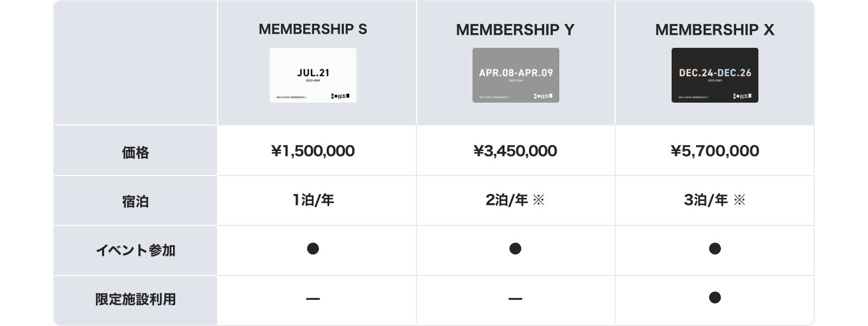
Task: Click the black MEMBERSHIP X card image
Action: 714,75
